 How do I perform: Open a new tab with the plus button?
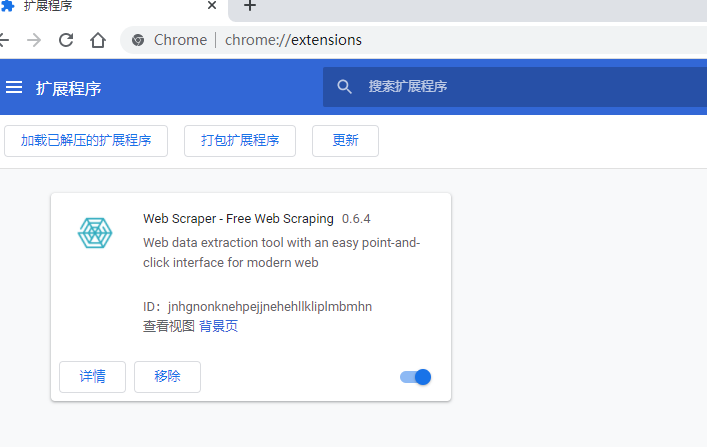click(x=250, y=7)
